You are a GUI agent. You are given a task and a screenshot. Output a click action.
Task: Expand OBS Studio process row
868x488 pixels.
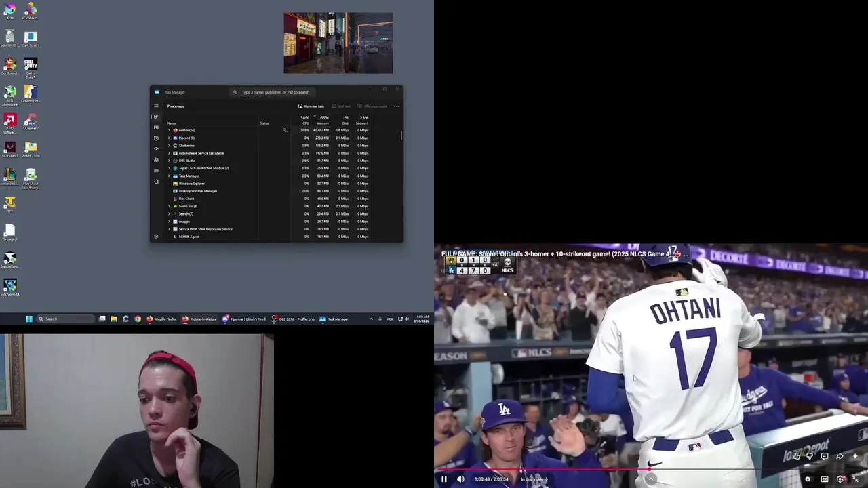click(x=169, y=161)
